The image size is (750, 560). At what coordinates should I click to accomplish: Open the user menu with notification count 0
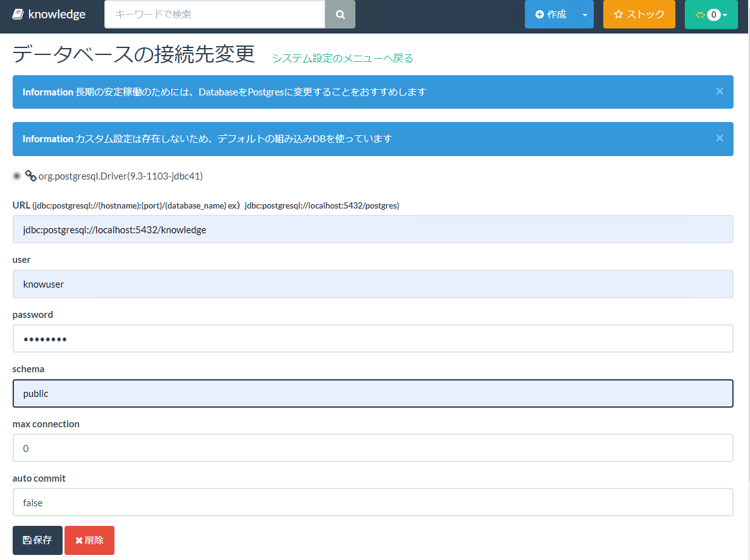coord(711,15)
